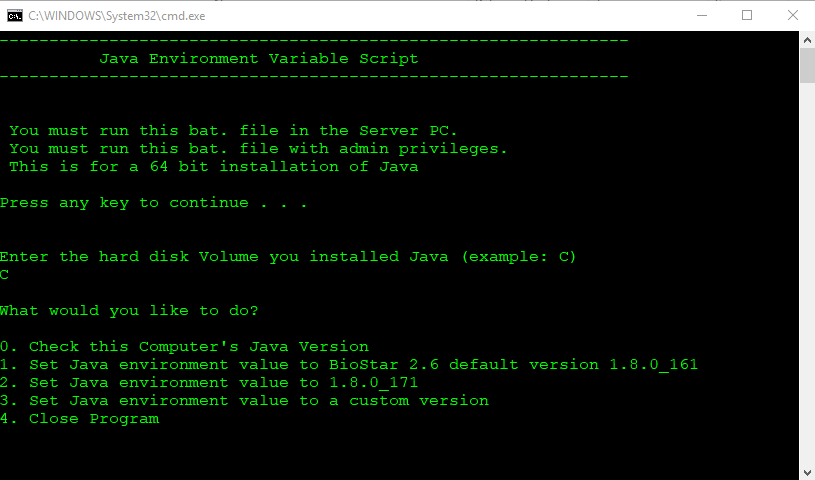Click the entered 'C' volume letter

[4, 275]
